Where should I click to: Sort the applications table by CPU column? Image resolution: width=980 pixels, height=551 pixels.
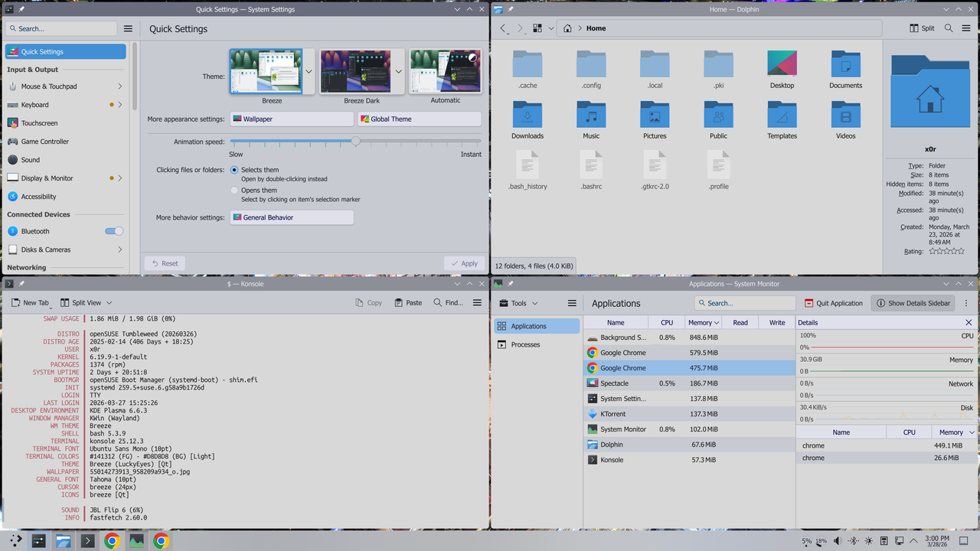[667, 323]
